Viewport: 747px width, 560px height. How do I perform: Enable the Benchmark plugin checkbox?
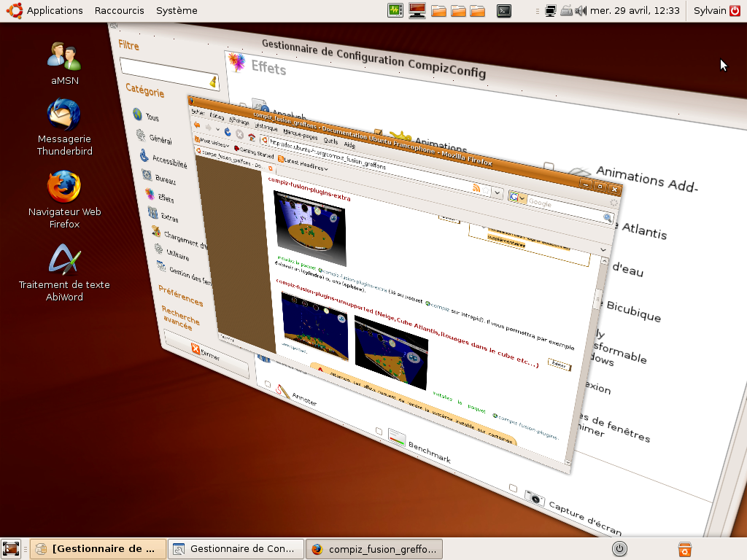pyautogui.click(x=379, y=432)
